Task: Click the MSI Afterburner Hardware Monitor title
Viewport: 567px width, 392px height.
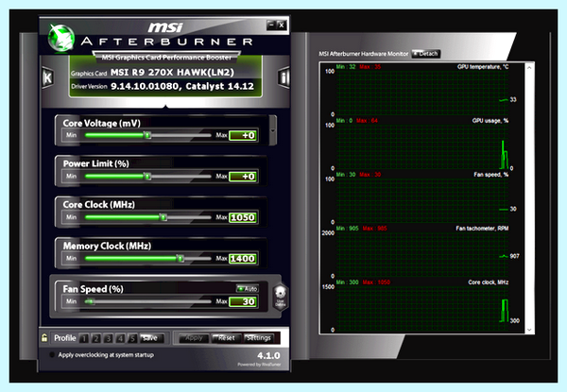Action: [364, 54]
